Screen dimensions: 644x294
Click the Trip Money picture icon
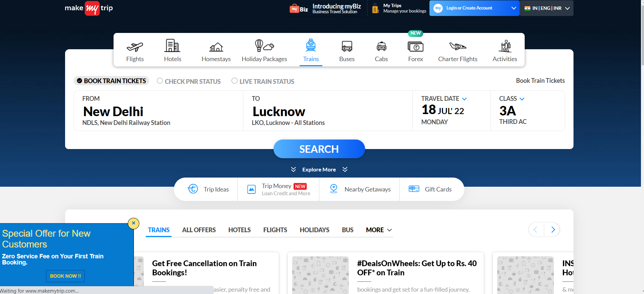(251, 189)
